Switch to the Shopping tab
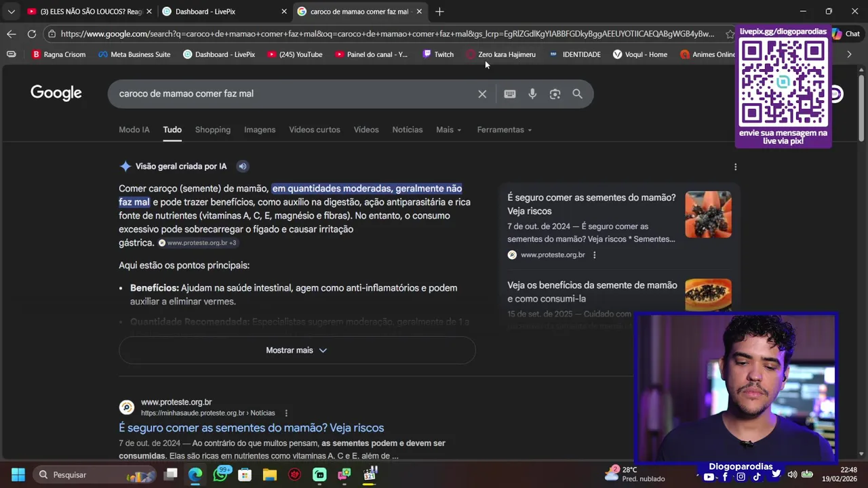 click(x=213, y=129)
